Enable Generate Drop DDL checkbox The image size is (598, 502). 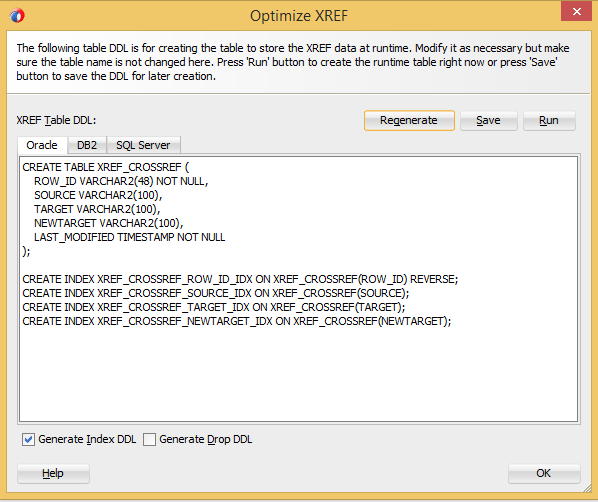coord(149,439)
